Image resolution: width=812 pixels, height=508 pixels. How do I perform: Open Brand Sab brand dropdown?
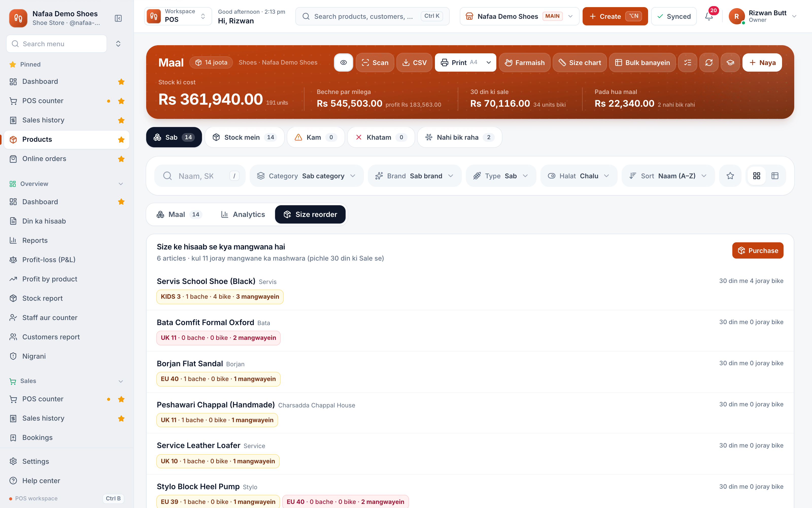pyautogui.click(x=414, y=176)
